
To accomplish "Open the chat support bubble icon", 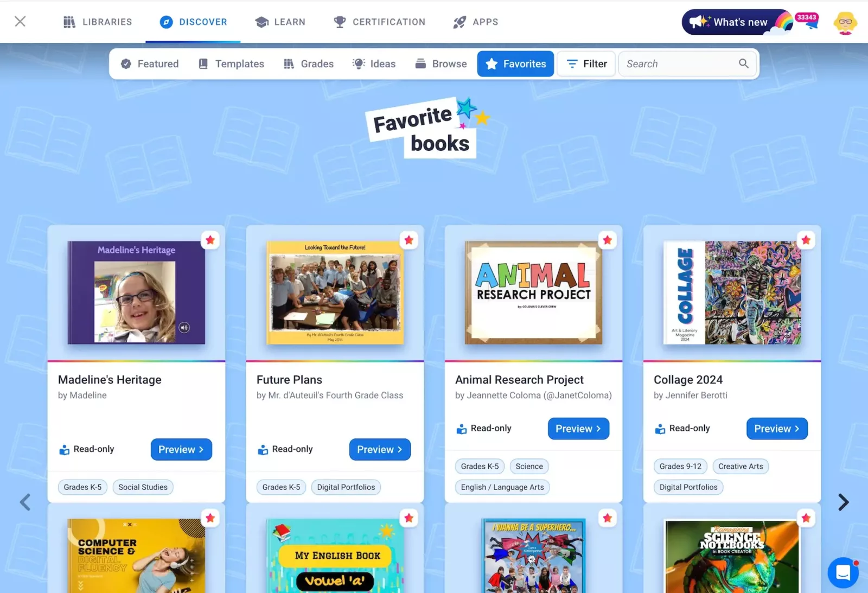I will (x=843, y=572).
